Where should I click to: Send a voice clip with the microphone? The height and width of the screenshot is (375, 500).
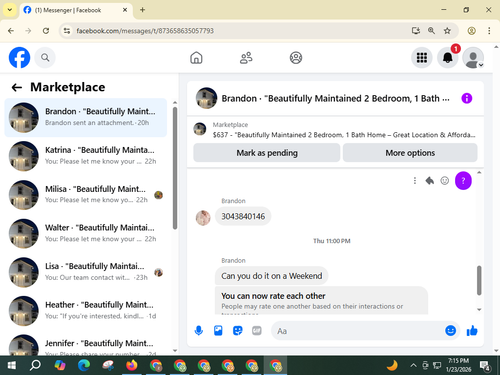click(199, 331)
